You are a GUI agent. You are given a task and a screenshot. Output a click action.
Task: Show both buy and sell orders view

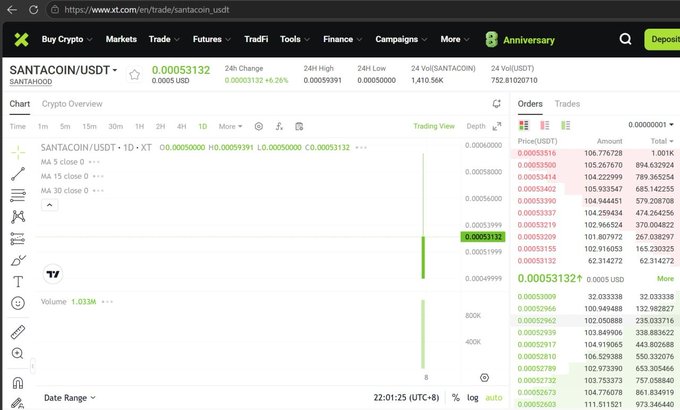(523, 125)
